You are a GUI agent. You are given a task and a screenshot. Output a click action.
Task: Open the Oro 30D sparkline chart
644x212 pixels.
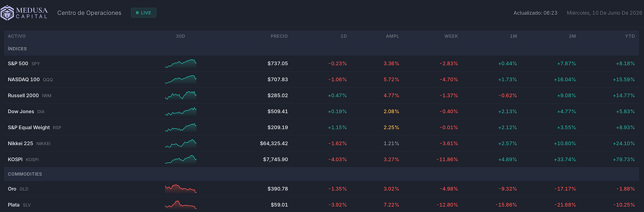[180, 189]
